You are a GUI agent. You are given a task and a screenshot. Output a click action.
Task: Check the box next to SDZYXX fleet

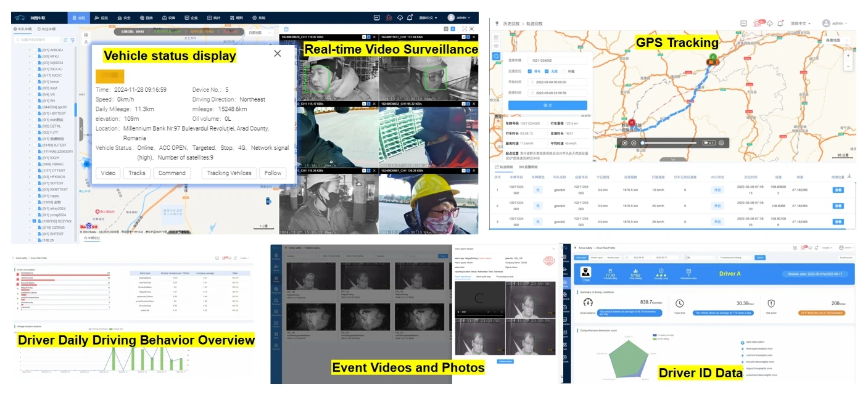pyautogui.click(x=35, y=221)
